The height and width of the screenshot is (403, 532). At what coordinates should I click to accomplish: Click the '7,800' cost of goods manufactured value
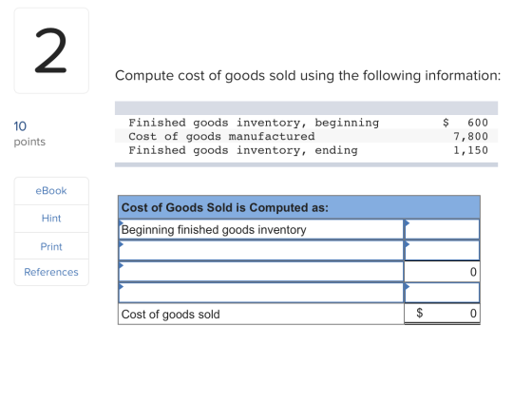coord(470,136)
